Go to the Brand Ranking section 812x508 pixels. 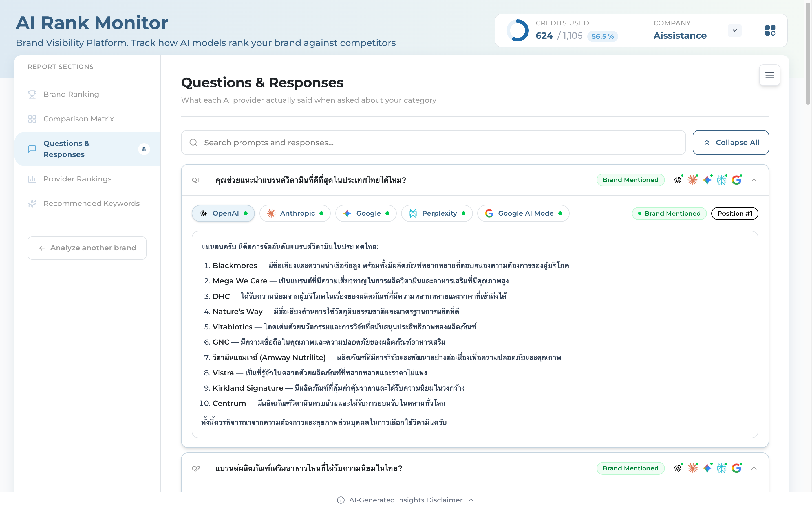point(87,95)
